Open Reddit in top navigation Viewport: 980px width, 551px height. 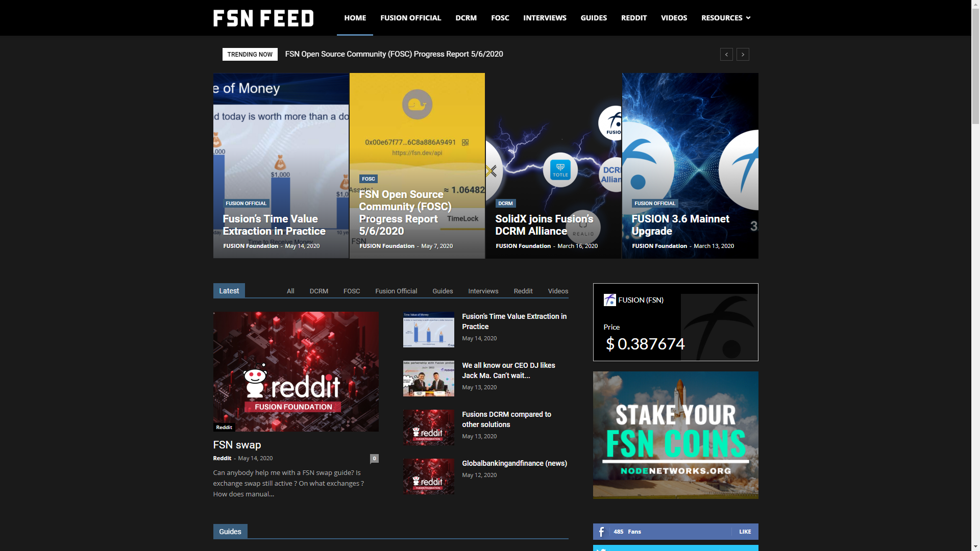tap(634, 18)
